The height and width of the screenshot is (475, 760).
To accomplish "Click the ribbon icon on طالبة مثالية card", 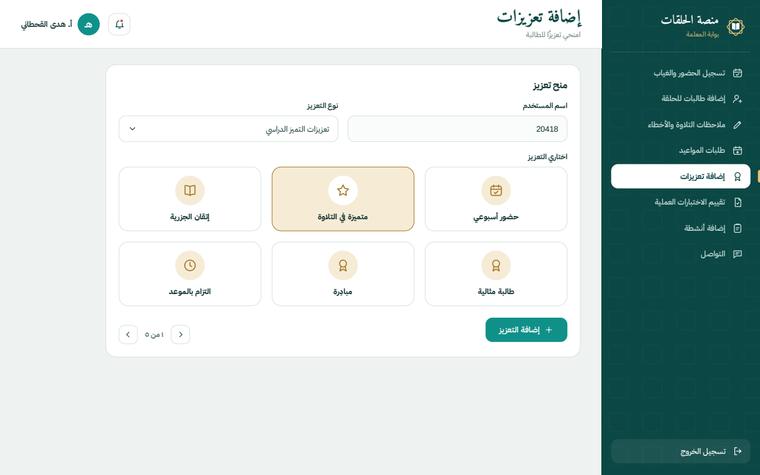I will coord(496,265).
